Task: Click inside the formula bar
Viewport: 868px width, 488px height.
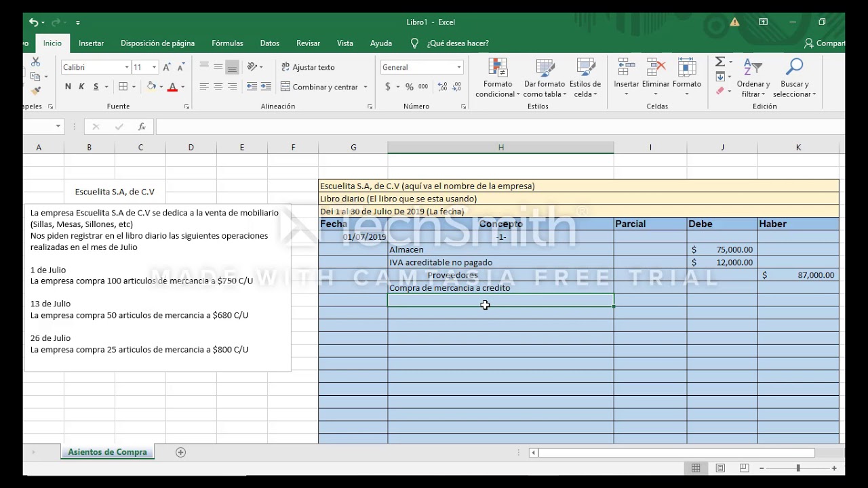Action: pyautogui.click(x=499, y=127)
